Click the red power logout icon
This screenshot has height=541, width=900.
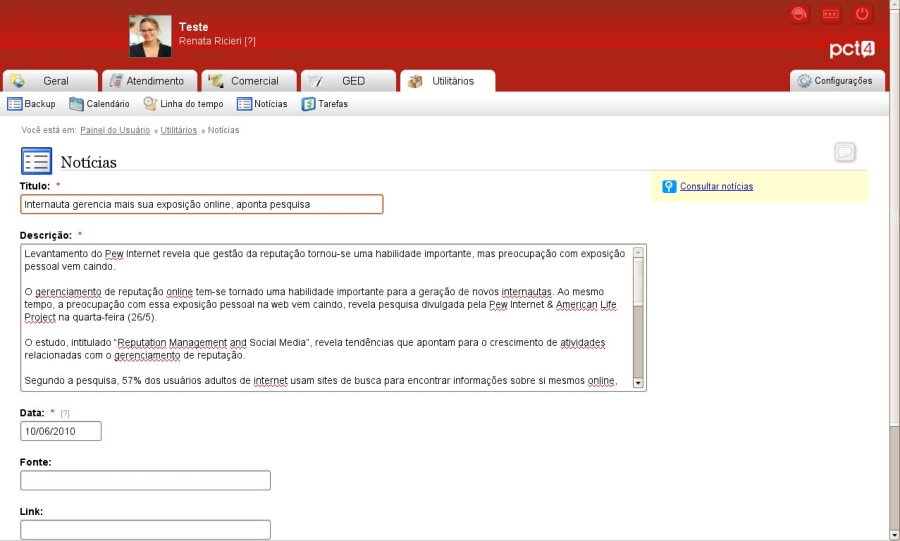(x=862, y=14)
